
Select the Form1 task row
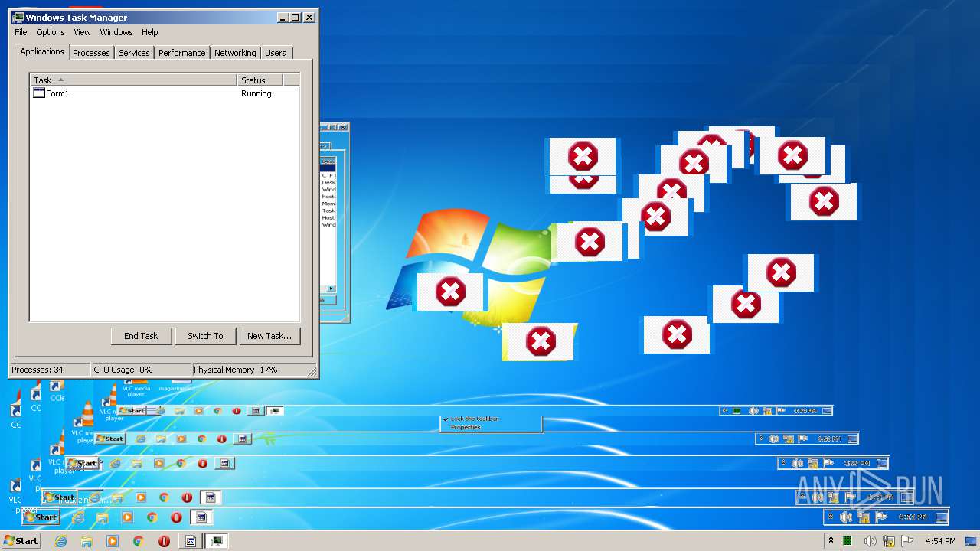click(x=164, y=93)
